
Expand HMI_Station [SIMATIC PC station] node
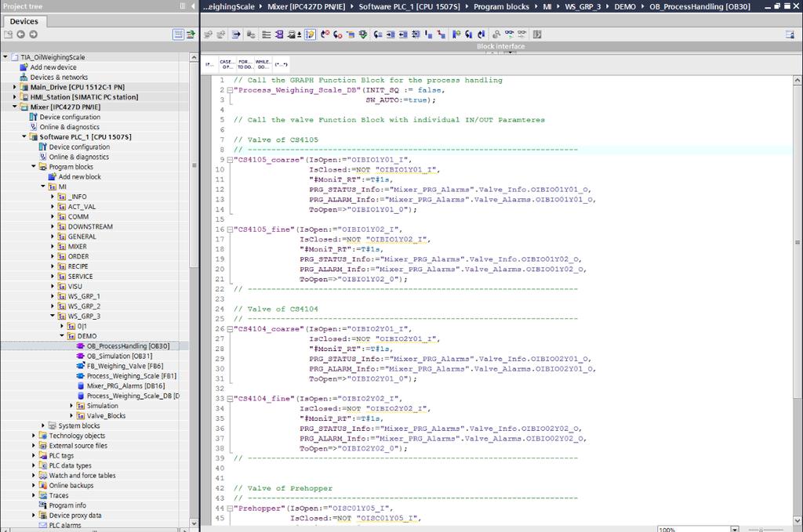pos(15,96)
